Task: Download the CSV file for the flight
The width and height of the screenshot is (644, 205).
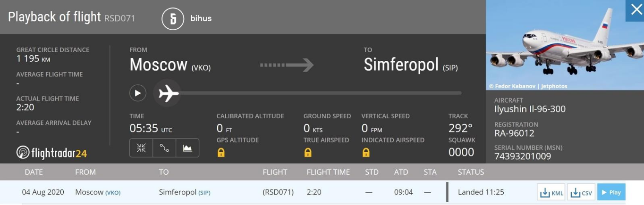Action: click(x=581, y=192)
